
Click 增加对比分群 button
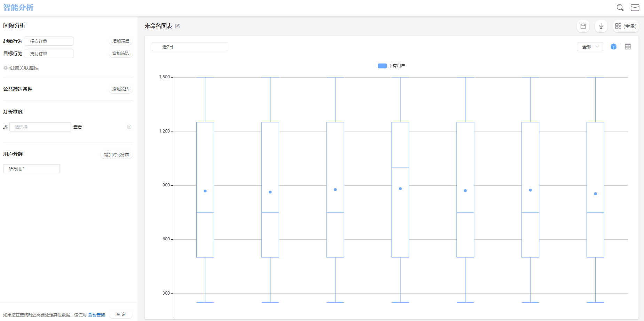click(117, 155)
